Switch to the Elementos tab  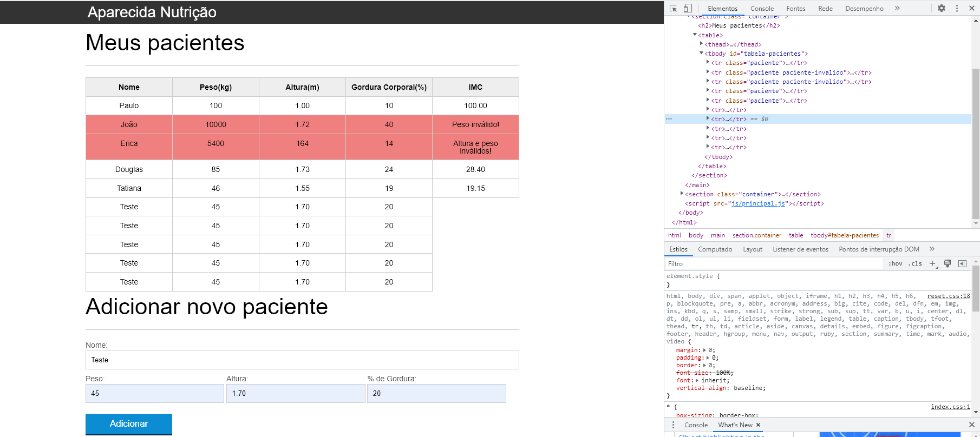click(x=723, y=8)
